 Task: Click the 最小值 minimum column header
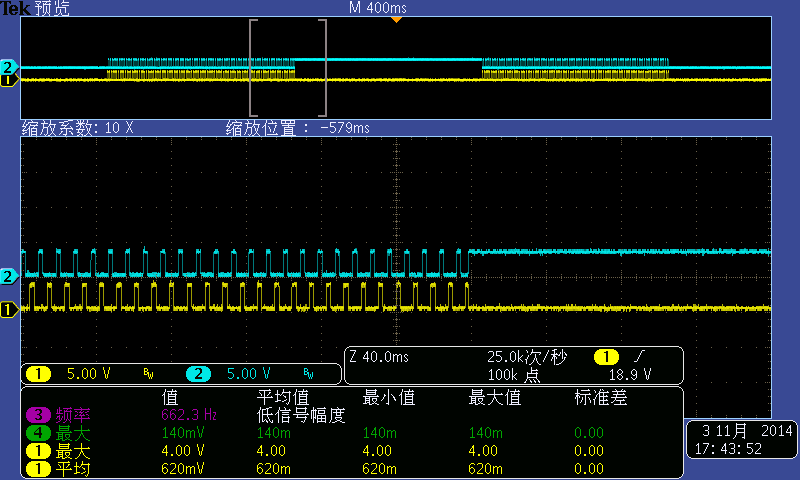[x=389, y=397]
